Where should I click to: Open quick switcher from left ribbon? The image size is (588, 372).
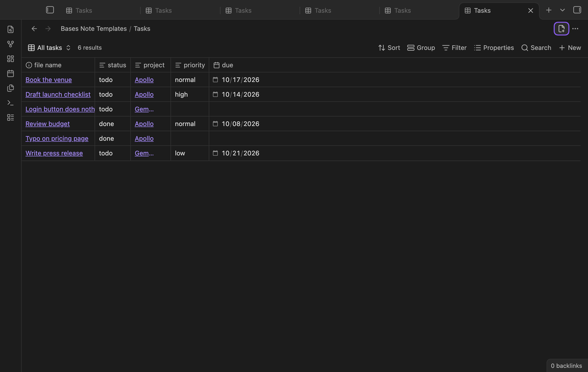coord(10,29)
